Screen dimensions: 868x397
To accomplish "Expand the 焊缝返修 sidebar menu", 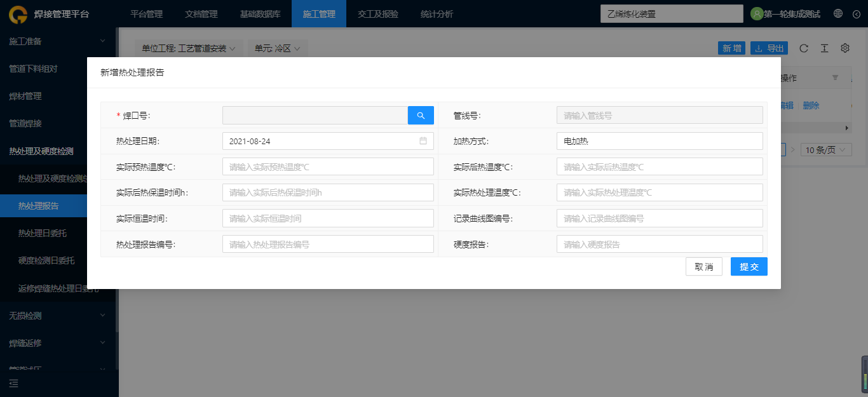I will click(58, 343).
